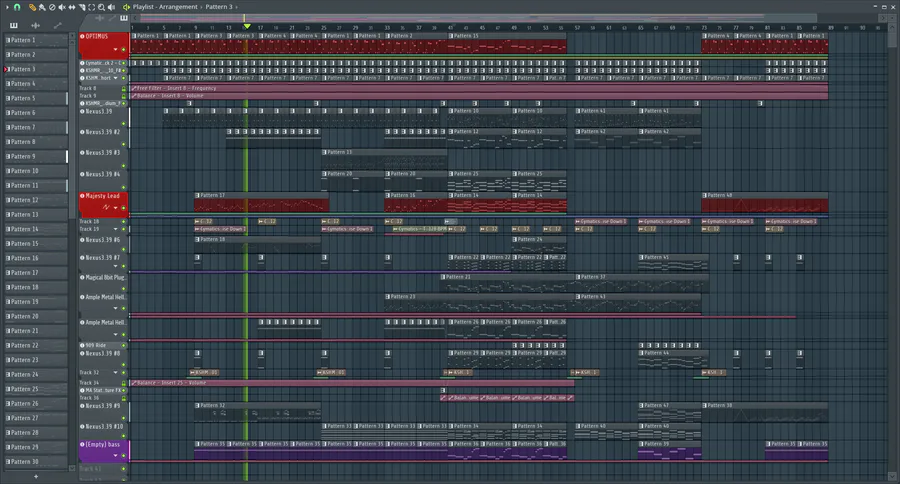
Task: Click the Playlist title in breadcrumb
Action: (143, 7)
